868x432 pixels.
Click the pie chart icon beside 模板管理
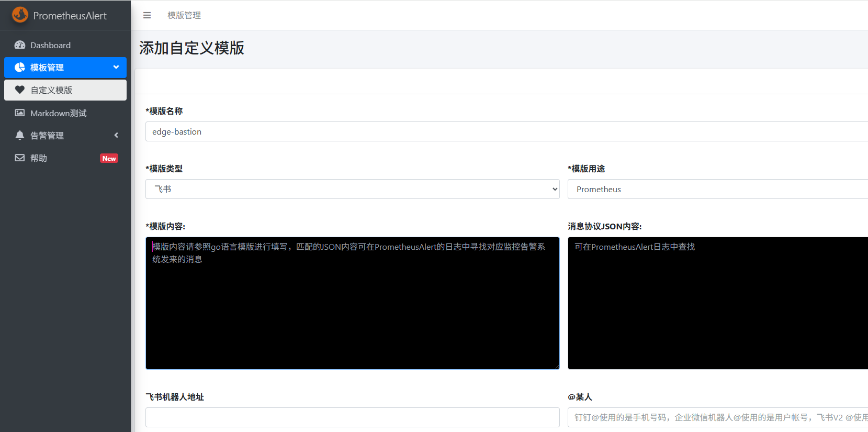point(20,67)
